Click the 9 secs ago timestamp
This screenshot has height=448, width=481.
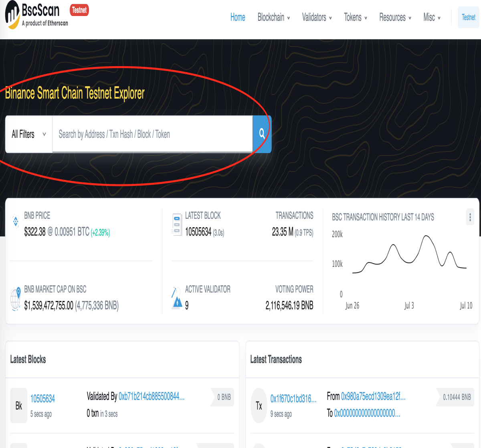(281, 414)
